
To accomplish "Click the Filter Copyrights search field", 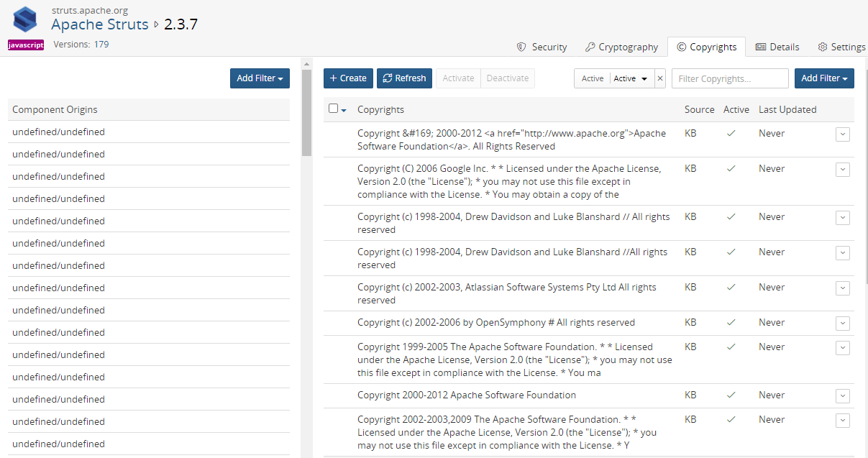I will (730, 78).
